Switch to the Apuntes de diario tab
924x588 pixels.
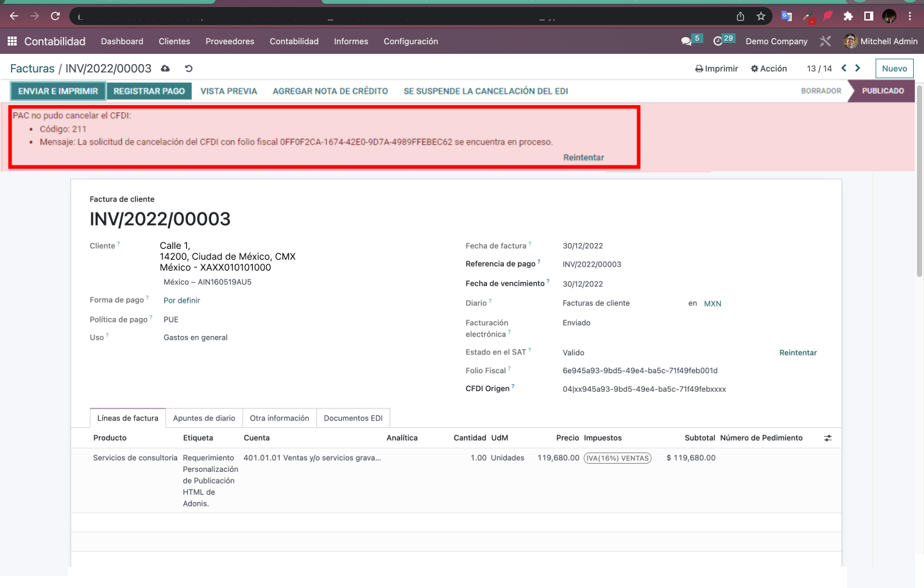pyautogui.click(x=204, y=418)
